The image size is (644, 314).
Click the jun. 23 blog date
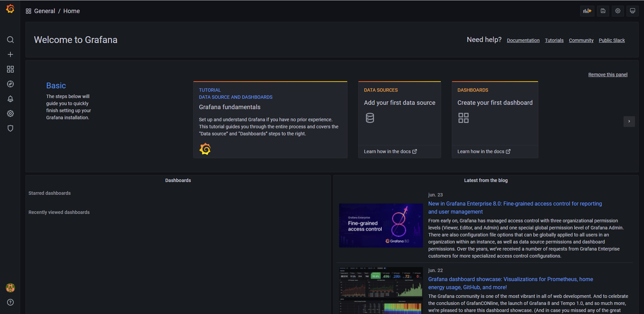click(x=435, y=195)
